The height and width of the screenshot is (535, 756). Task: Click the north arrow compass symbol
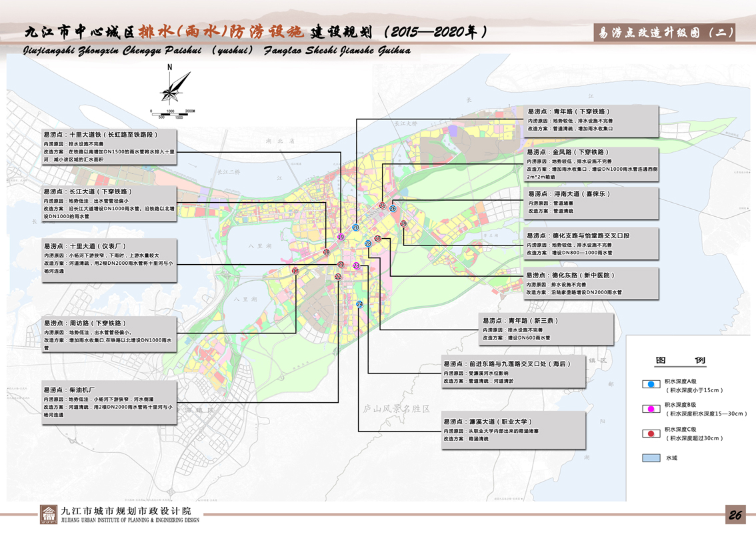(174, 87)
